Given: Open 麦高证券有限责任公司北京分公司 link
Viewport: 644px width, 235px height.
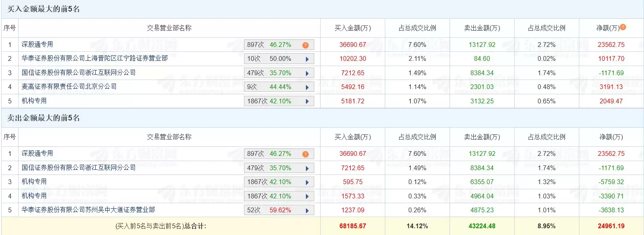Looking at the screenshot, I should coord(69,87).
